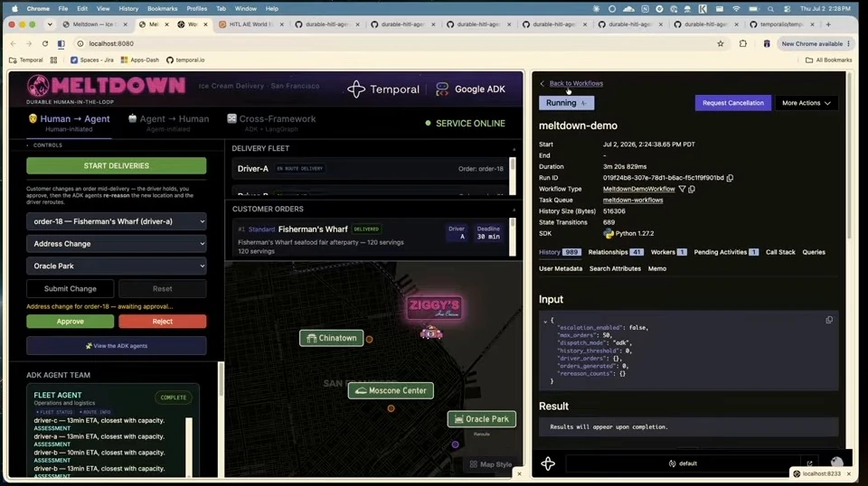
Task: Open the Wi-Fi status menu
Action: pos(736,9)
